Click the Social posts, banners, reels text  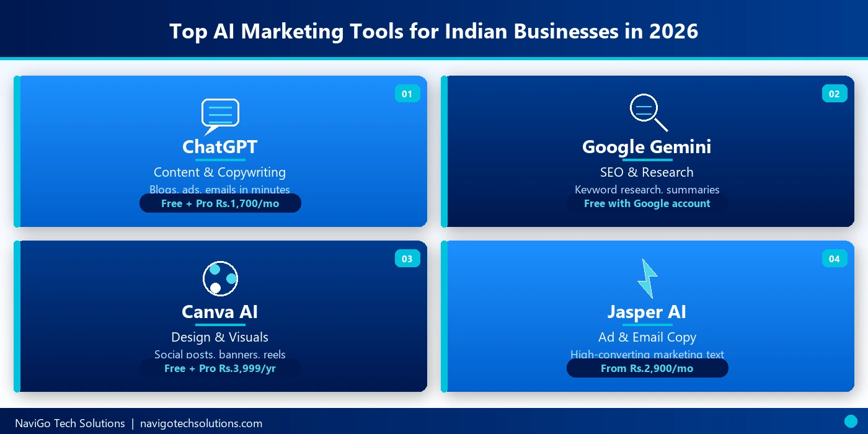[220, 354]
